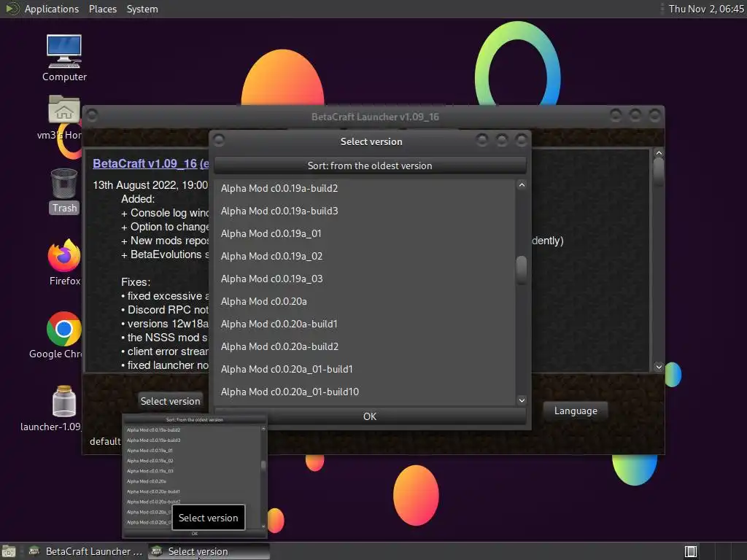Click the show desktop icon in bottom panel

(9, 551)
